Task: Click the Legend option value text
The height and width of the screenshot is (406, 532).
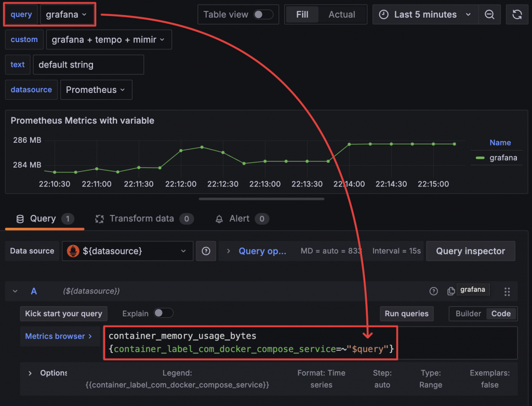Action: click(x=177, y=385)
